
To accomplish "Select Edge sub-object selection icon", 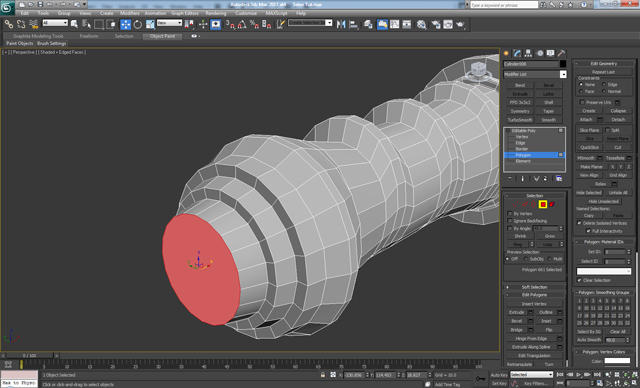I will point(524,204).
